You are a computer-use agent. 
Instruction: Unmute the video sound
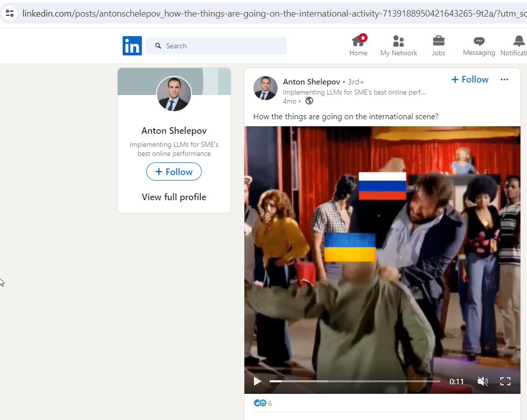click(x=483, y=381)
